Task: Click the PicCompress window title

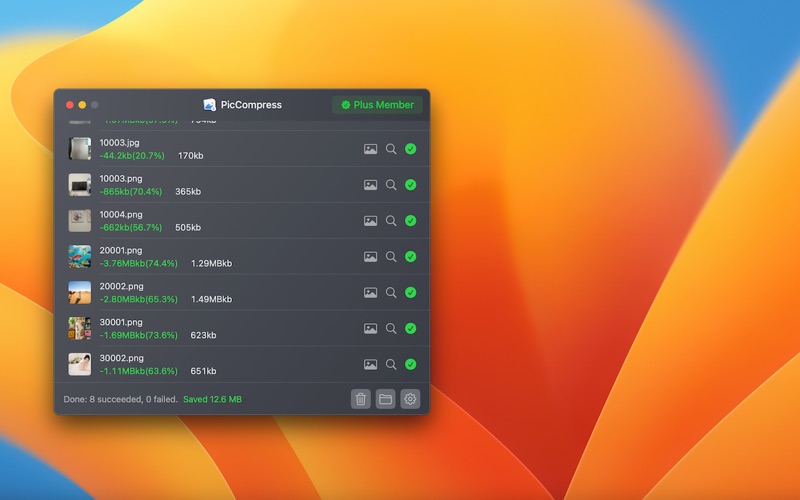Action: pos(251,105)
